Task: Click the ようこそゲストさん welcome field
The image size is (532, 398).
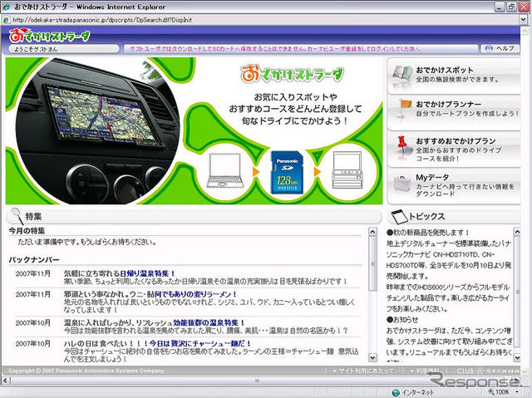Action: click(64, 49)
